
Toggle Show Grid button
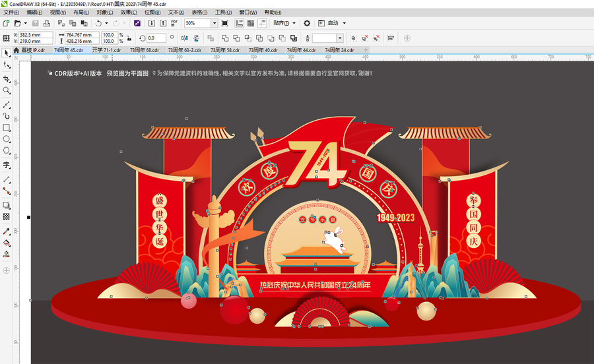(251, 23)
